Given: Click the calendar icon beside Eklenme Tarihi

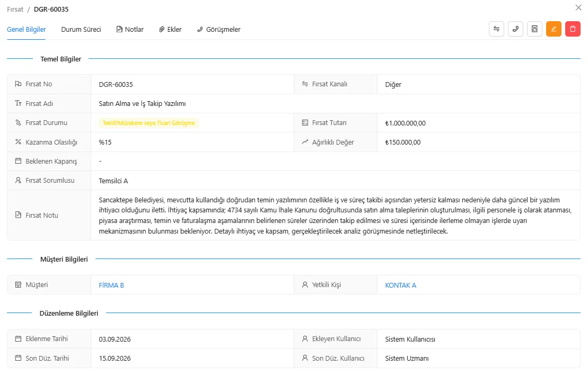Looking at the screenshot, I should [x=18, y=338].
